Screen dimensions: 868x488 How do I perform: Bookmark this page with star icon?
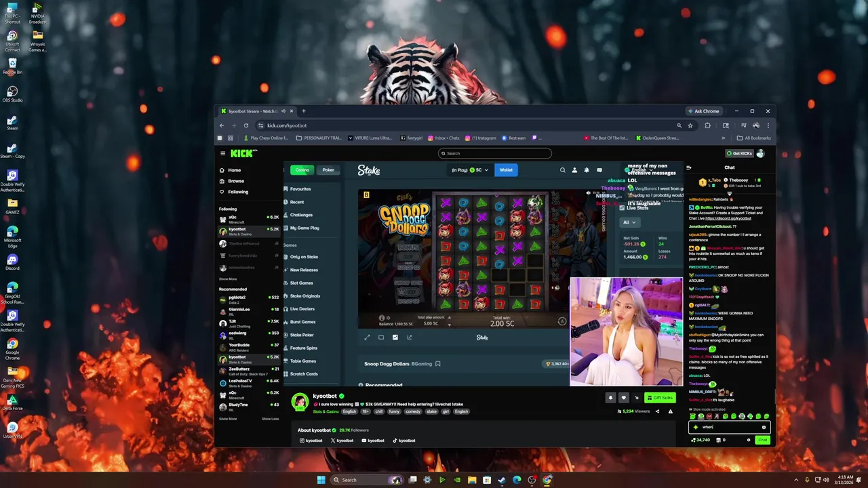690,125
